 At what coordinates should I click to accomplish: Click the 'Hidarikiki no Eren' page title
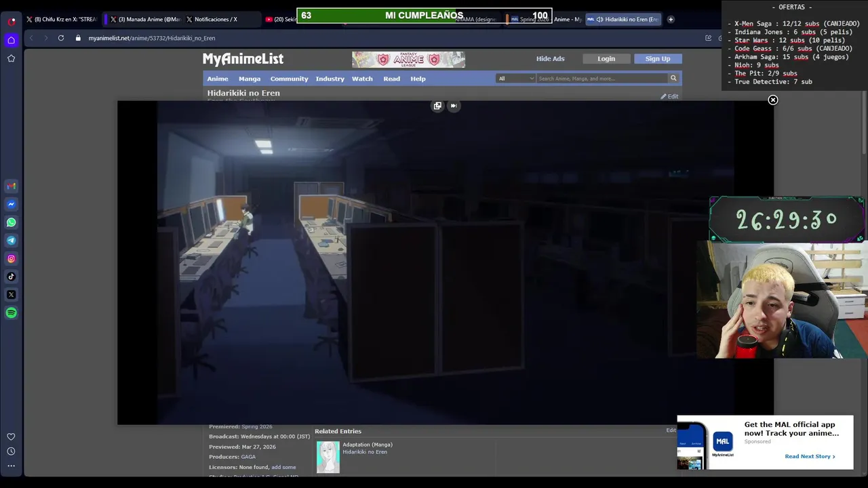pos(243,93)
